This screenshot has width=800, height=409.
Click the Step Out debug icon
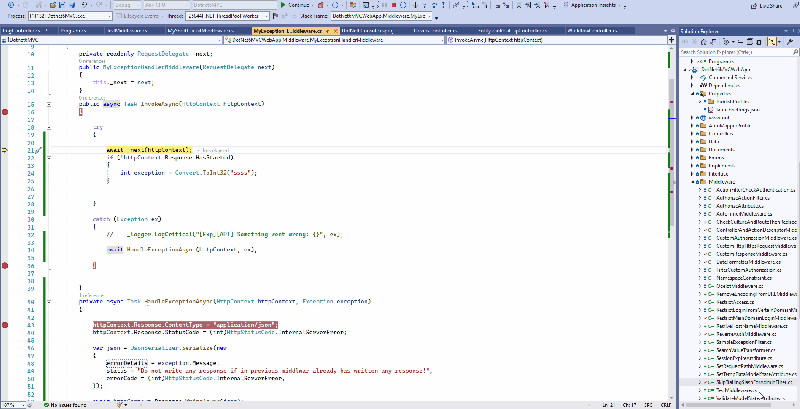point(443,5)
